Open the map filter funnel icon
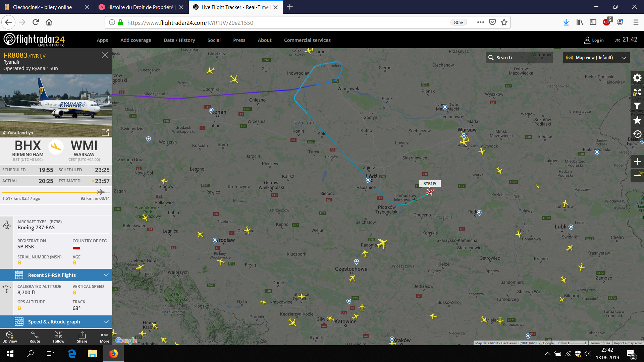 [x=637, y=106]
